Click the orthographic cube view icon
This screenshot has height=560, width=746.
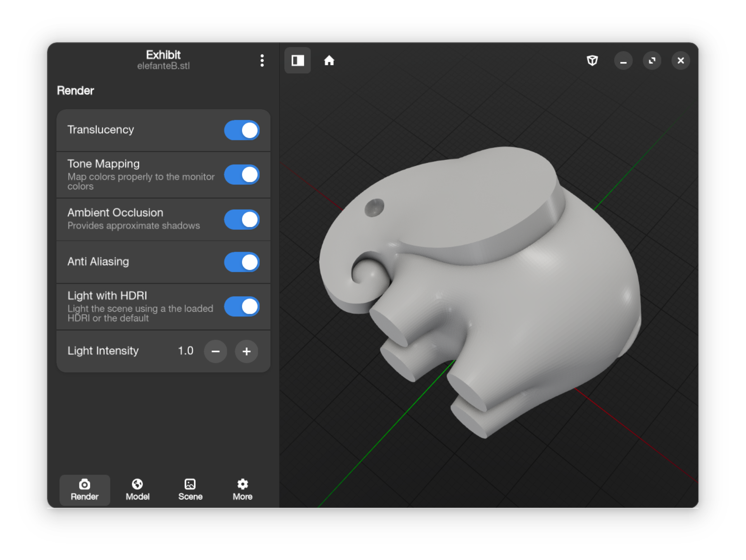click(592, 60)
